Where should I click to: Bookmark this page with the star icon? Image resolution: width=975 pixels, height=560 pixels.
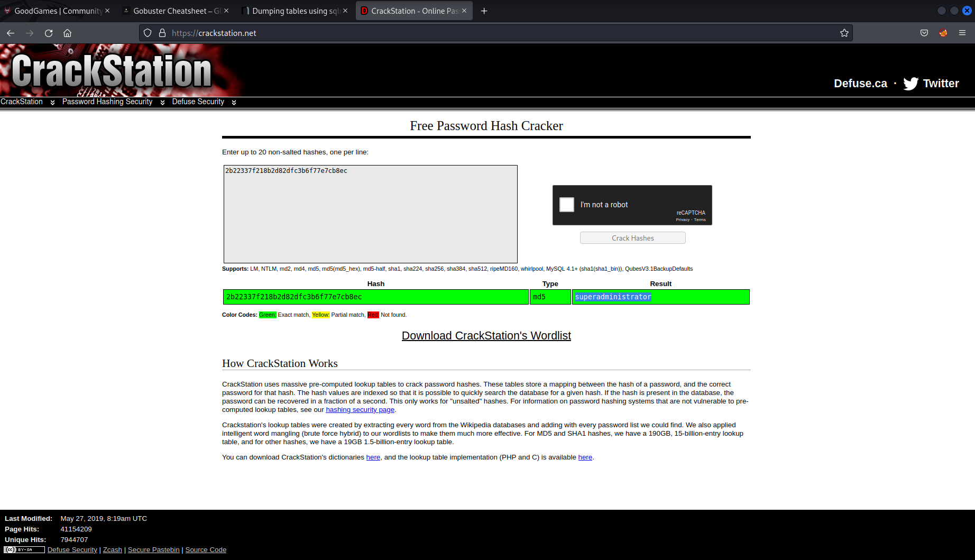coord(844,33)
